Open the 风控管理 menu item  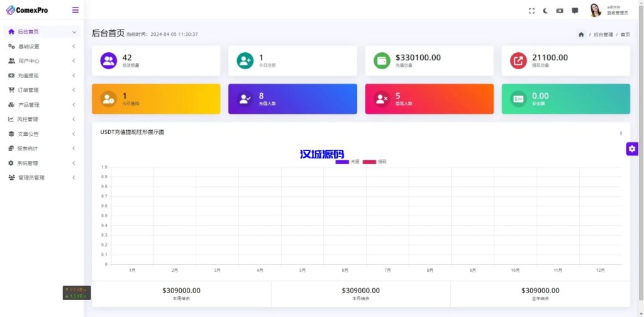pyautogui.click(x=41, y=120)
